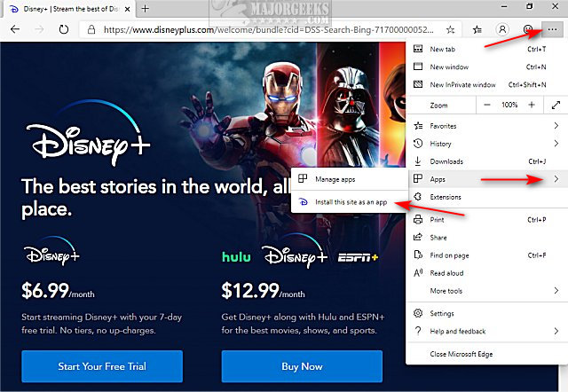
Task: Expand the Apps submenu
Action: coord(487,179)
